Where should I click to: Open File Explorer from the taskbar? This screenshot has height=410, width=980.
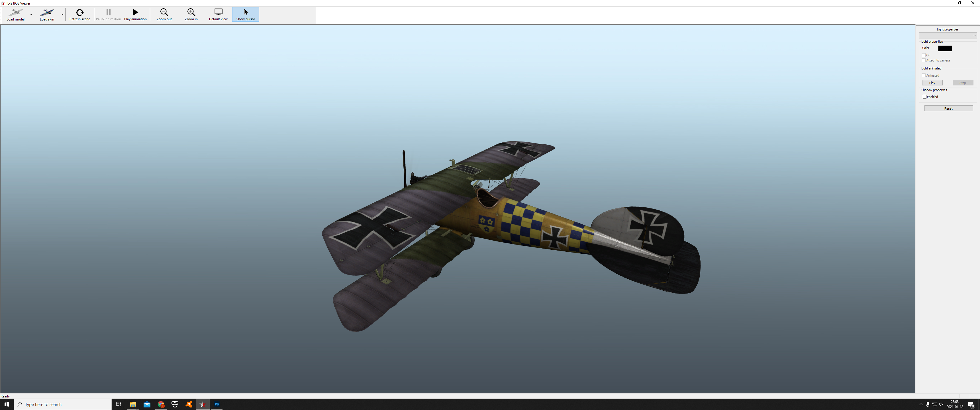(x=133, y=404)
